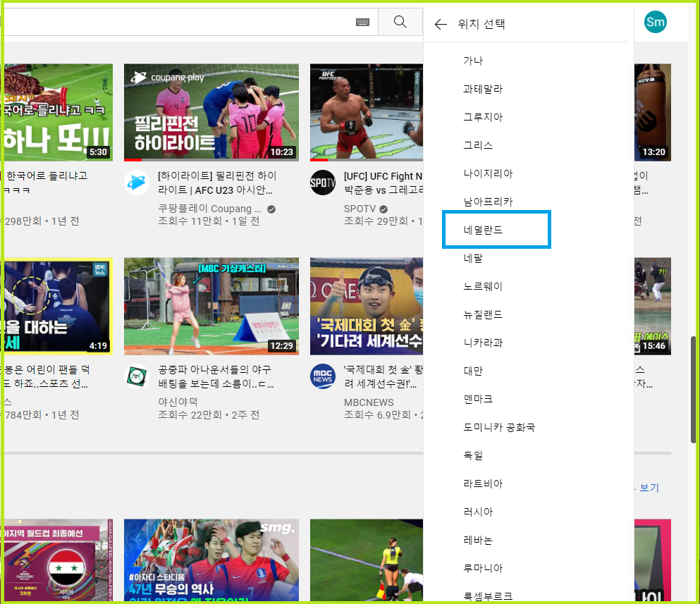Open the 15:46 baseball pitcher thumbnail
This screenshot has width=700, height=604.
[x=652, y=307]
